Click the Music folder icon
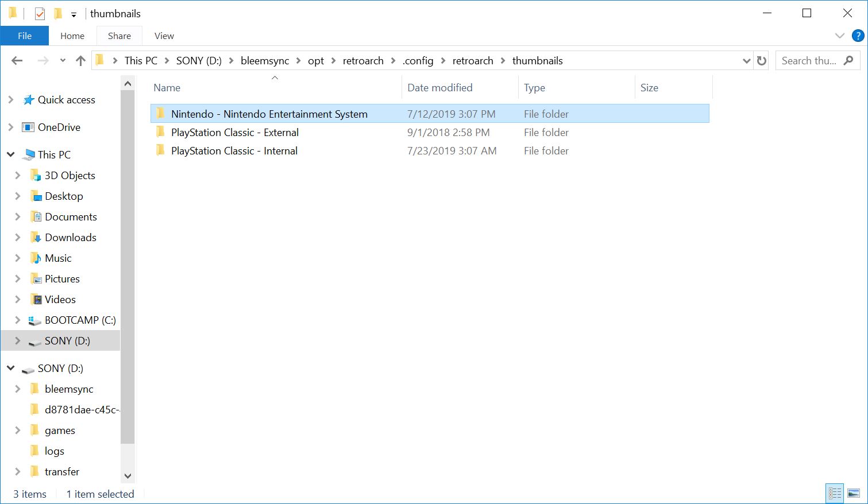 click(36, 258)
